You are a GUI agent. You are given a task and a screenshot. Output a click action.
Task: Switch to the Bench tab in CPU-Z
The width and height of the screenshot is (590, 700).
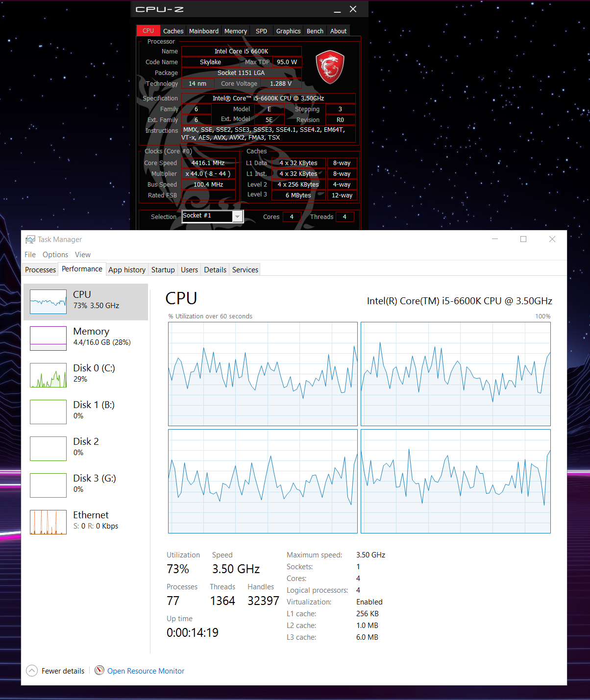point(315,30)
